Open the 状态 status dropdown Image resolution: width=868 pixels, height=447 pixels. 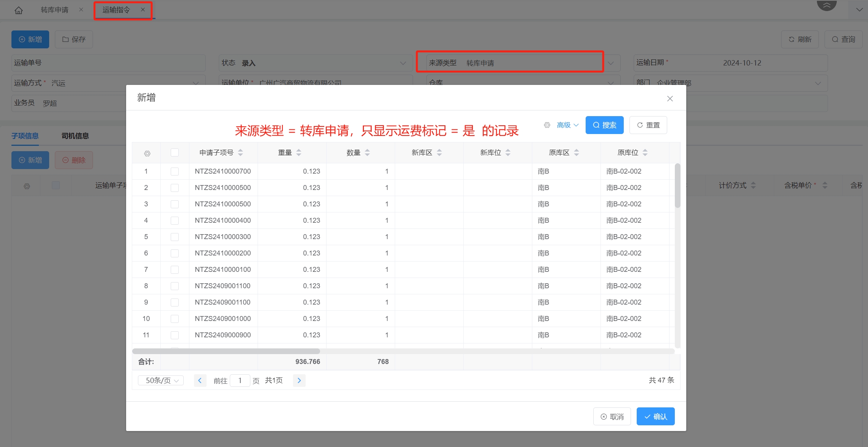point(316,63)
